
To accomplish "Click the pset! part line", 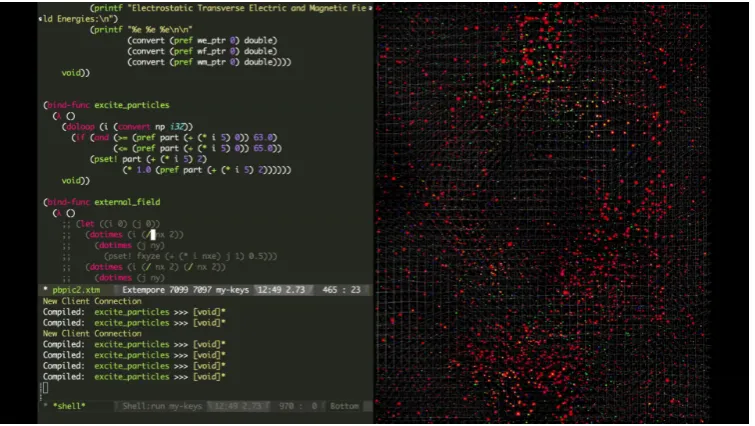I will click(148, 159).
